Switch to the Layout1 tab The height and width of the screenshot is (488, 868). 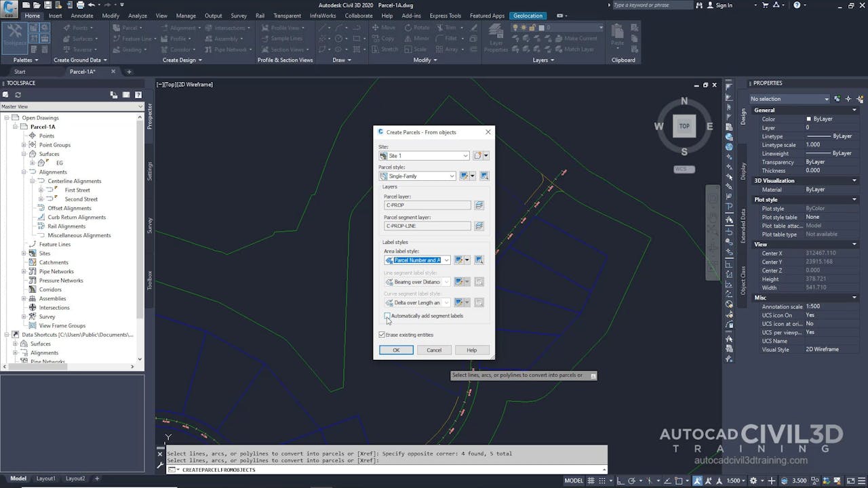click(45, 479)
